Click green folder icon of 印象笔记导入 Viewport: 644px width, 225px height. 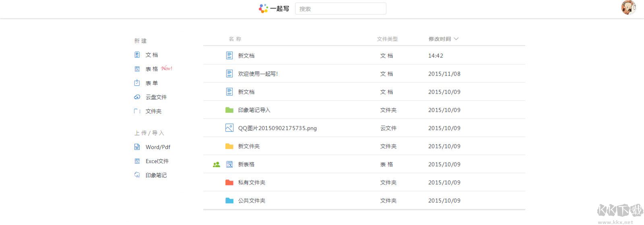[x=229, y=110]
